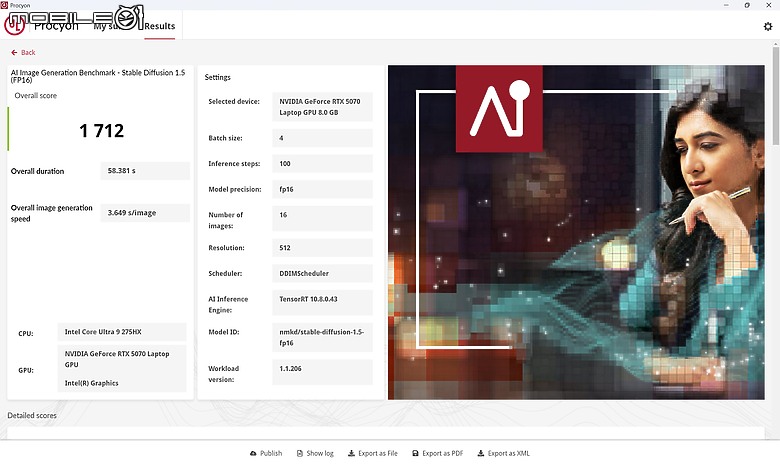Click the Export as PDF icon
The width and height of the screenshot is (780, 466).
click(415, 453)
